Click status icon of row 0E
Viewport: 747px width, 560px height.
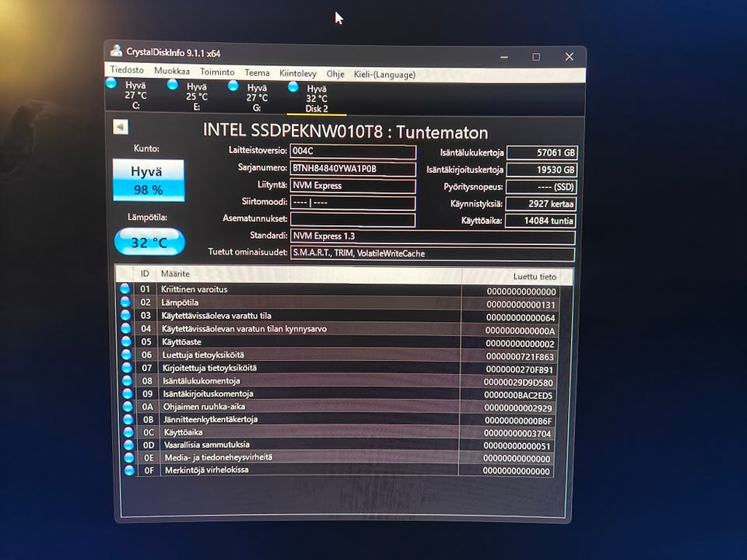129,457
